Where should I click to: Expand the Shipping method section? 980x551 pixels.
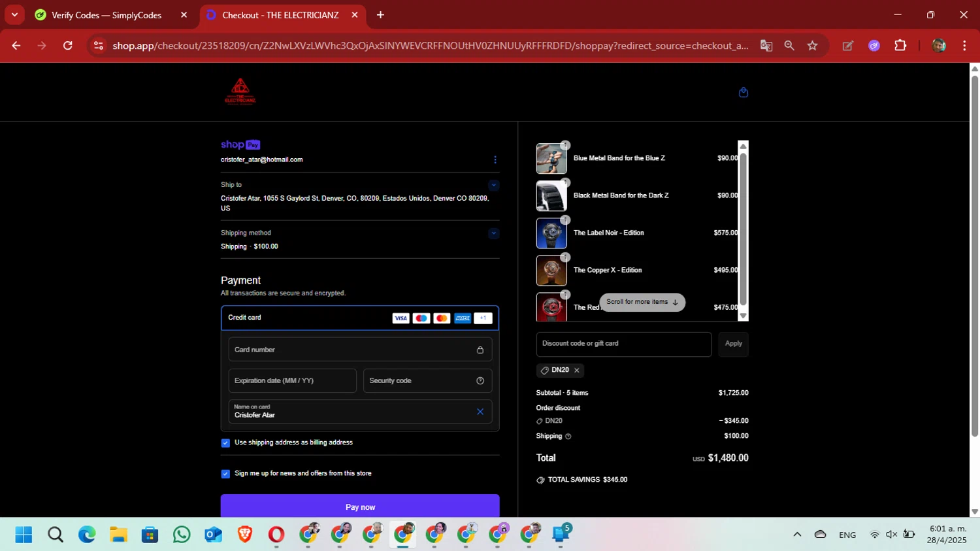click(493, 233)
